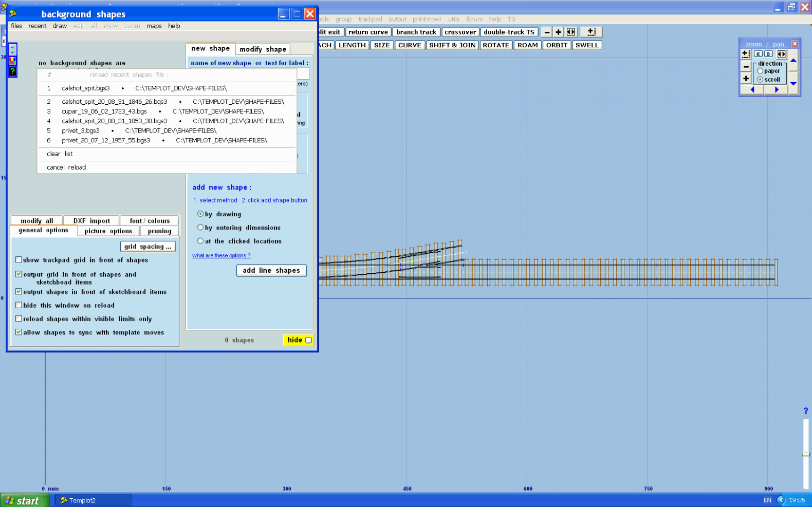Toggle 'output shapes in front of sketchboard items'
The height and width of the screenshot is (507, 812).
(19, 291)
